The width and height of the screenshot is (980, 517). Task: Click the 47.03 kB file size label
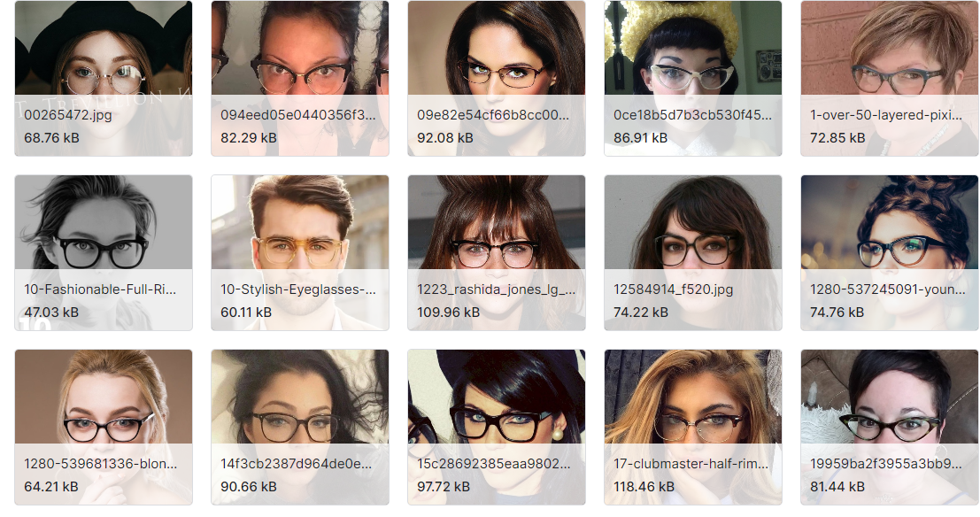coord(51,312)
